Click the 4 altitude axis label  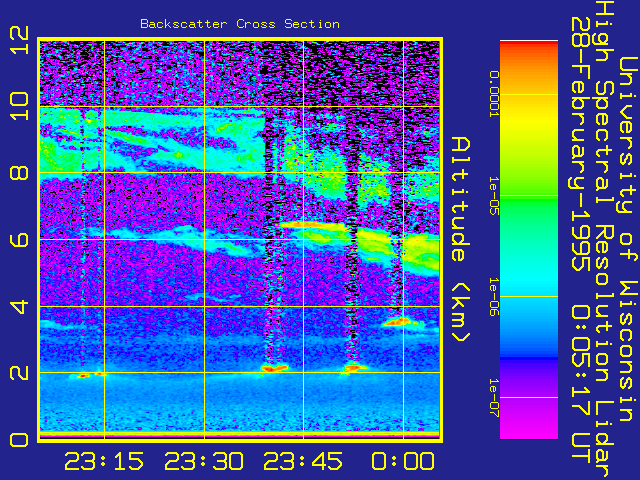[19, 306]
